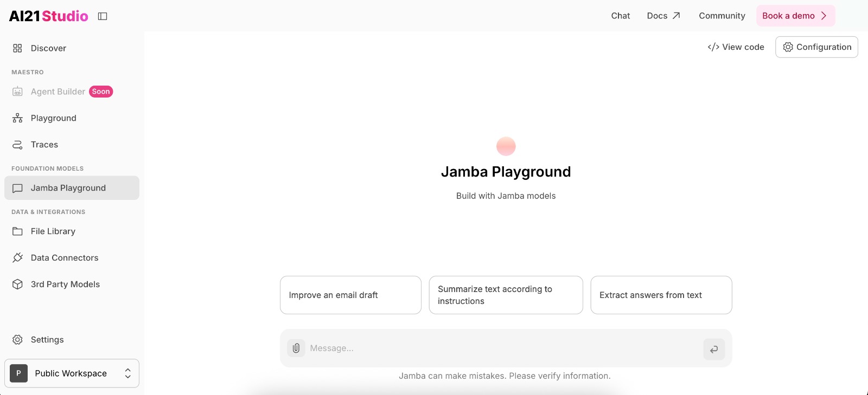This screenshot has width=868, height=395.
Task: Click Book a demo button
Action: coord(795,16)
